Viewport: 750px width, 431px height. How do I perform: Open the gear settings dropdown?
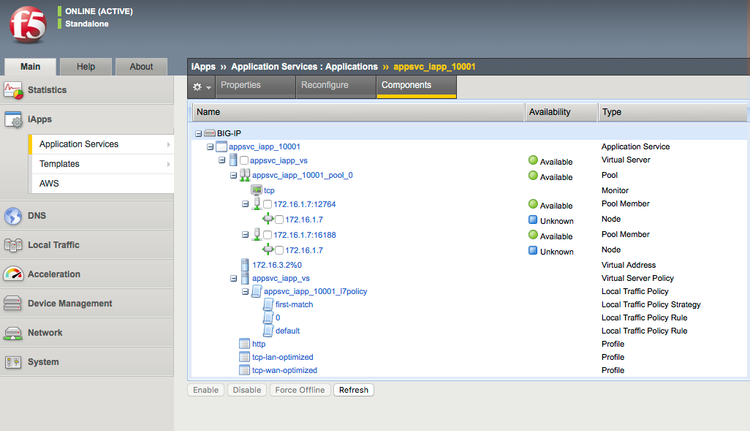[201, 87]
